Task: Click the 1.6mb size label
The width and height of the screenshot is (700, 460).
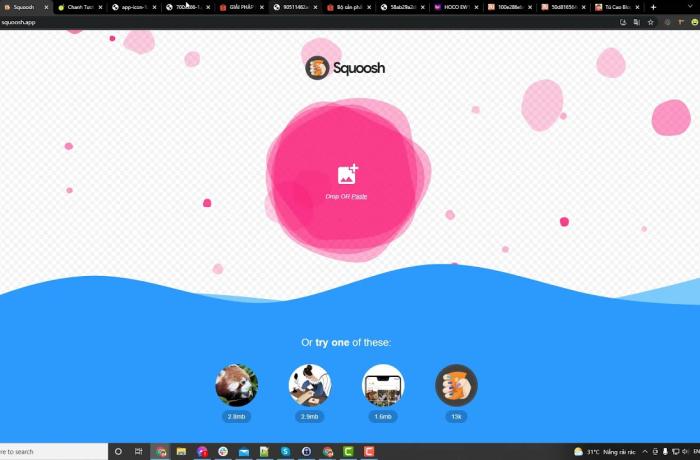Action: [x=382, y=416]
